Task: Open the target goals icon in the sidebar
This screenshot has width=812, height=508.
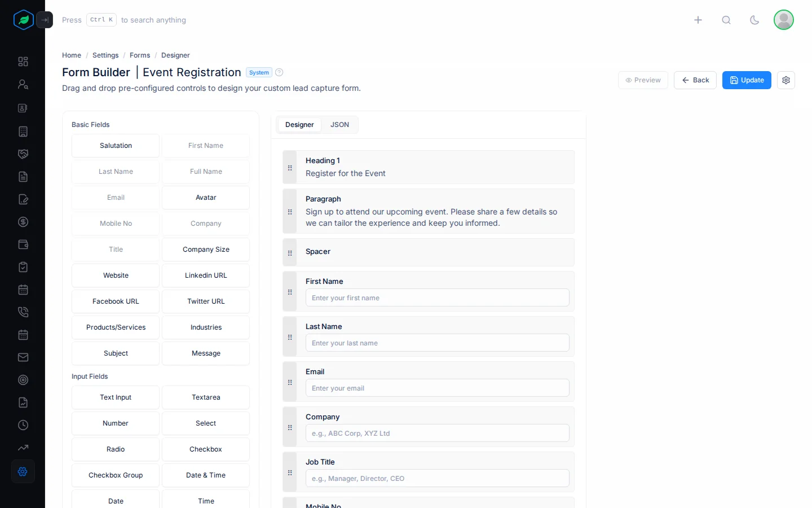Action: [23, 380]
